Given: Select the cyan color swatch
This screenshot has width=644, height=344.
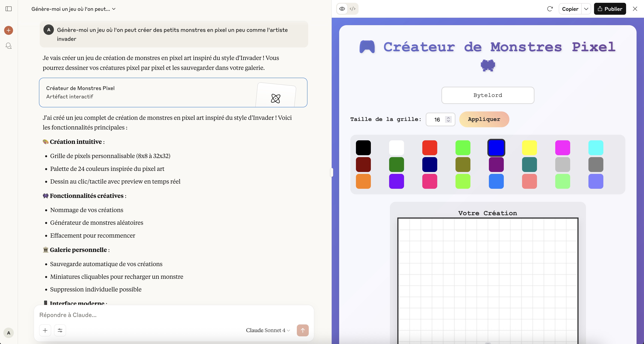Looking at the screenshot, I should pyautogui.click(x=596, y=148).
